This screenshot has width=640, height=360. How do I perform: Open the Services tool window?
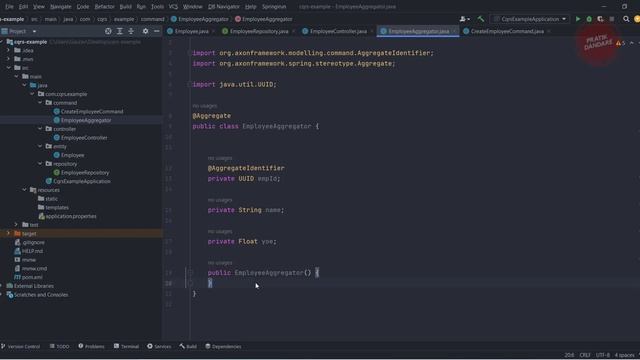159,346
